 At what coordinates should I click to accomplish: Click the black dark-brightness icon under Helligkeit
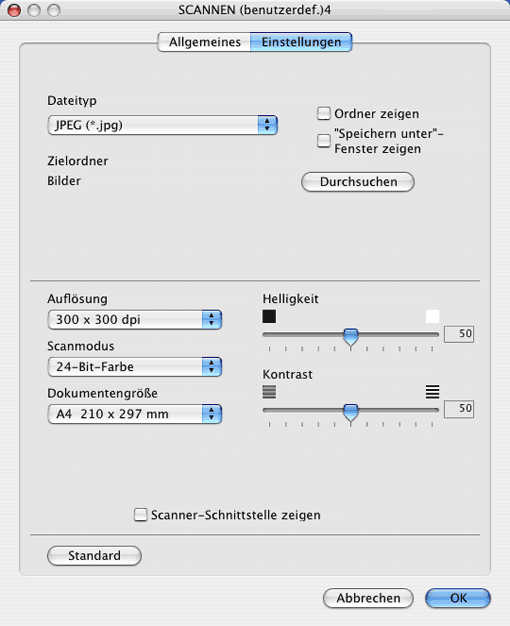(x=269, y=317)
